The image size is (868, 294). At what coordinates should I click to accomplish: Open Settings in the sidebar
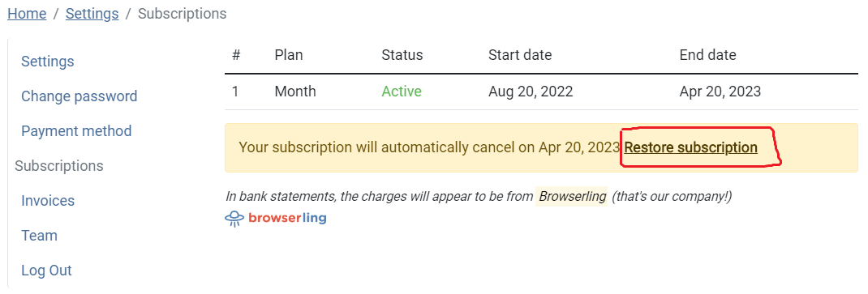tap(48, 62)
